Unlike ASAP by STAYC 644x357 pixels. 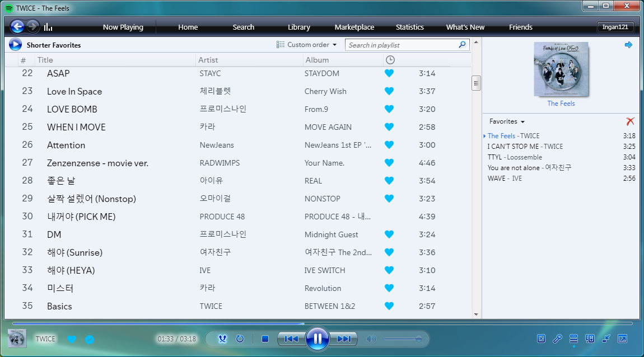pyautogui.click(x=389, y=73)
